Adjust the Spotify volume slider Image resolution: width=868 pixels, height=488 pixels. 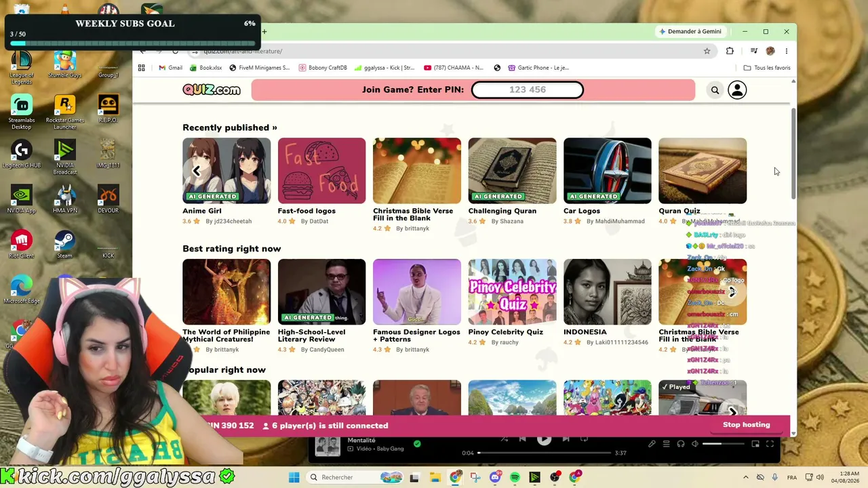click(724, 444)
